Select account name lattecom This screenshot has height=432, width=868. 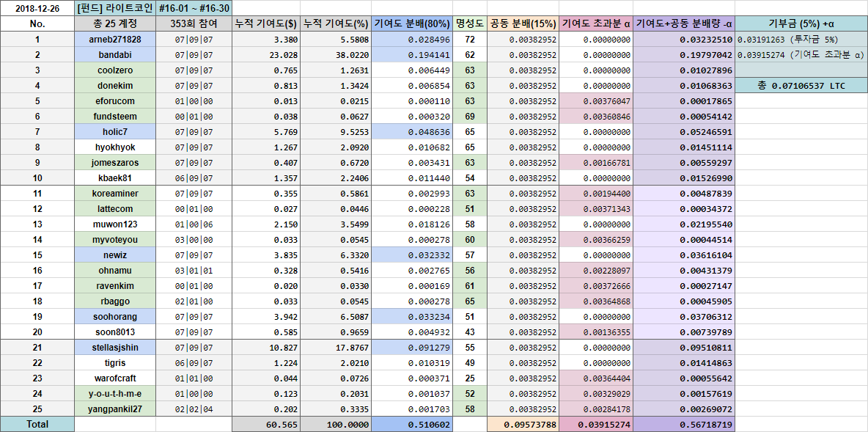115,209
